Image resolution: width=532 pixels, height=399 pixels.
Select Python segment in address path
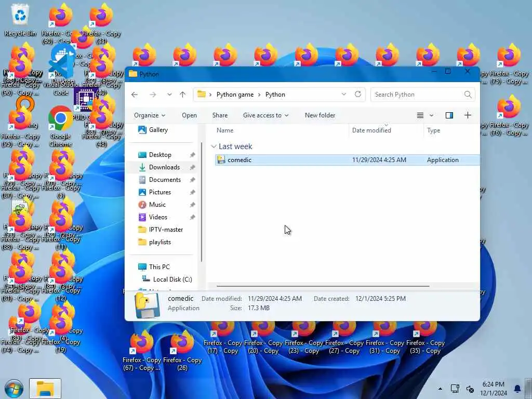[x=275, y=95]
